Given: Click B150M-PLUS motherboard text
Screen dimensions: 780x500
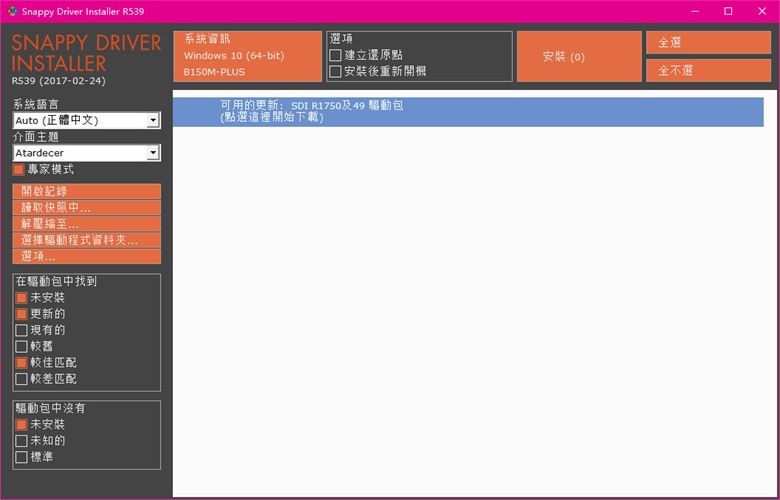Looking at the screenshot, I should click(214, 72).
